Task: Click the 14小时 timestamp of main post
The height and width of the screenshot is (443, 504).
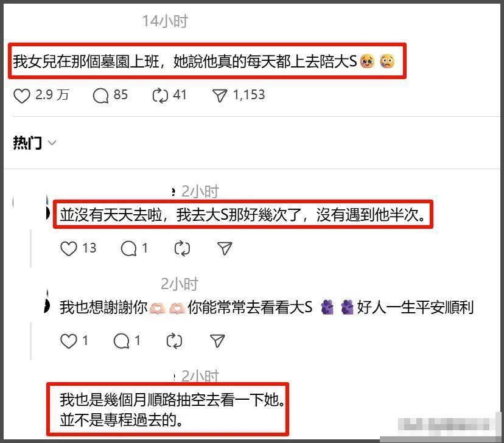Action: [165, 21]
